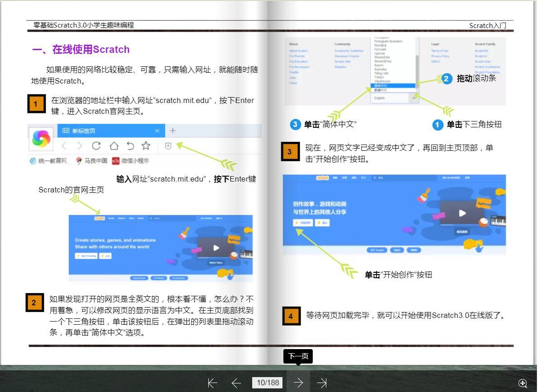Open the 统一教育网 bookmark in the illustration

(x=49, y=161)
